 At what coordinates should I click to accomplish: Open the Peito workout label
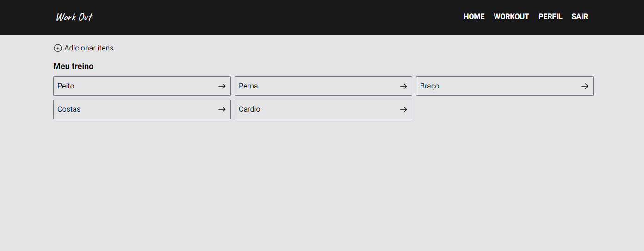[66, 86]
